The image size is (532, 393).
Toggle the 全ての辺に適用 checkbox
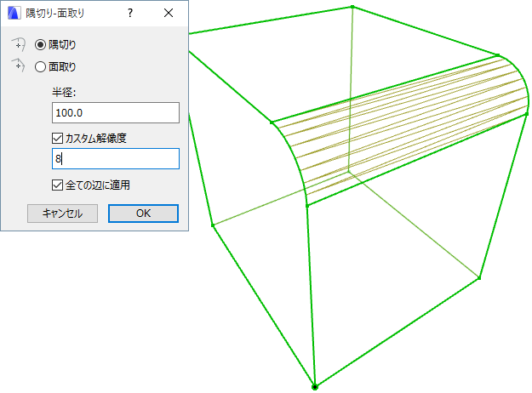[57, 185]
